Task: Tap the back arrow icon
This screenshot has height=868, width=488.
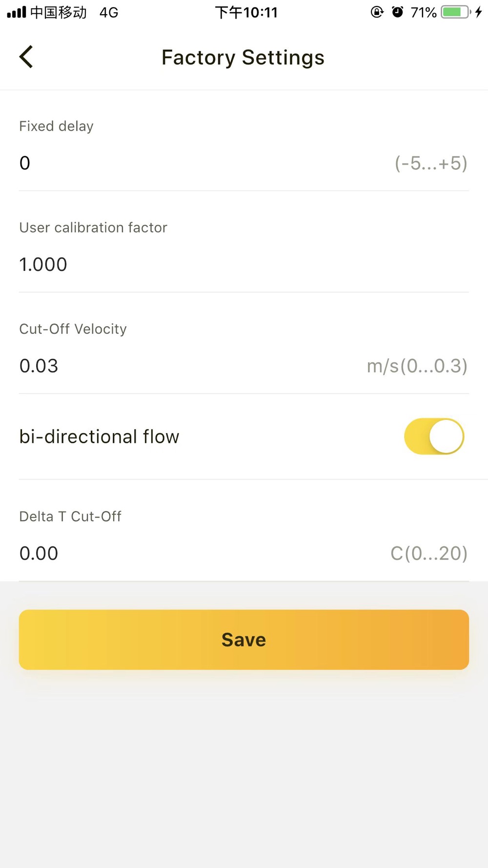Action: 26,57
